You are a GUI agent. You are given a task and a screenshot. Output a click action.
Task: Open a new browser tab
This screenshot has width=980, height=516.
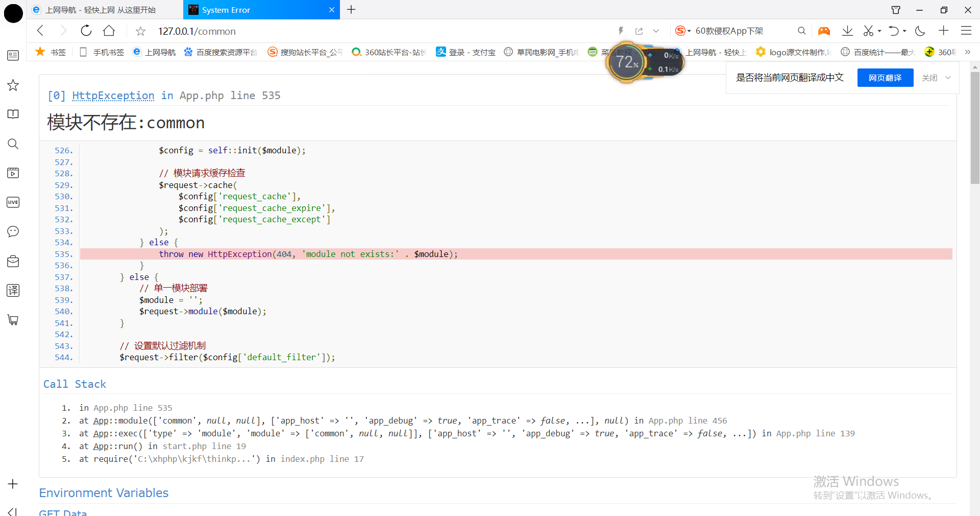click(x=351, y=10)
